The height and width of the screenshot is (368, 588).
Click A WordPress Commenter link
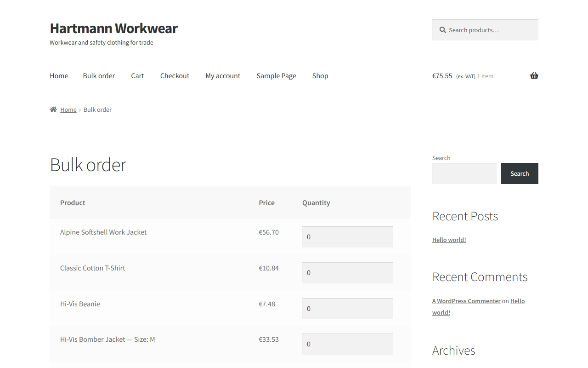point(466,301)
